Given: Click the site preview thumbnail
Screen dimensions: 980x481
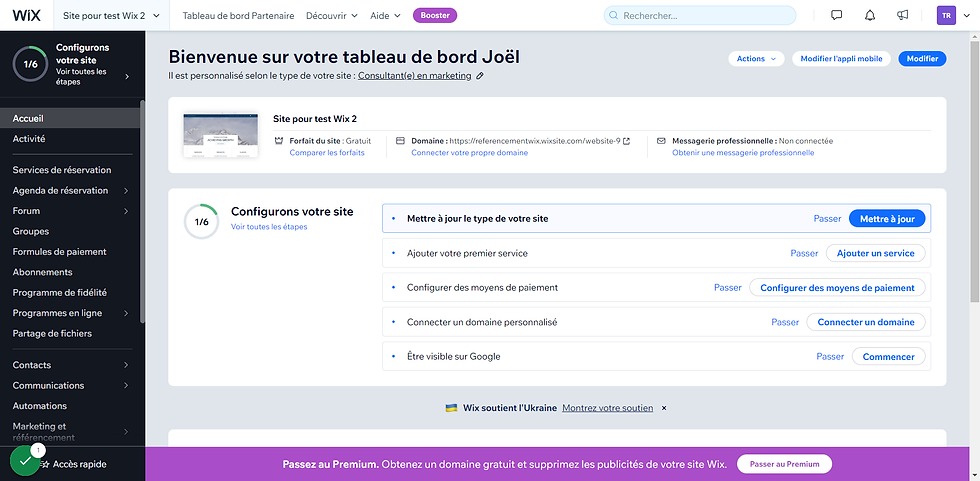Looking at the screenshot, I should pos(221,135).
